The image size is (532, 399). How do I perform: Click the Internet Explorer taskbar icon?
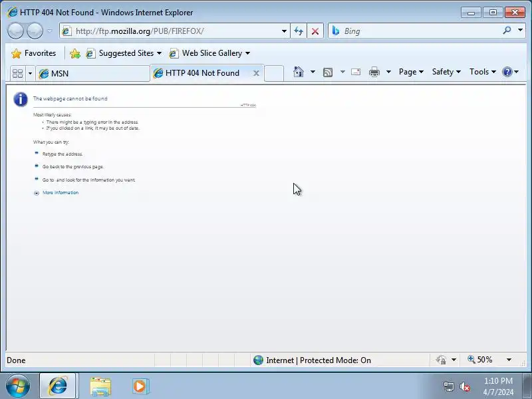coord(58,386)
